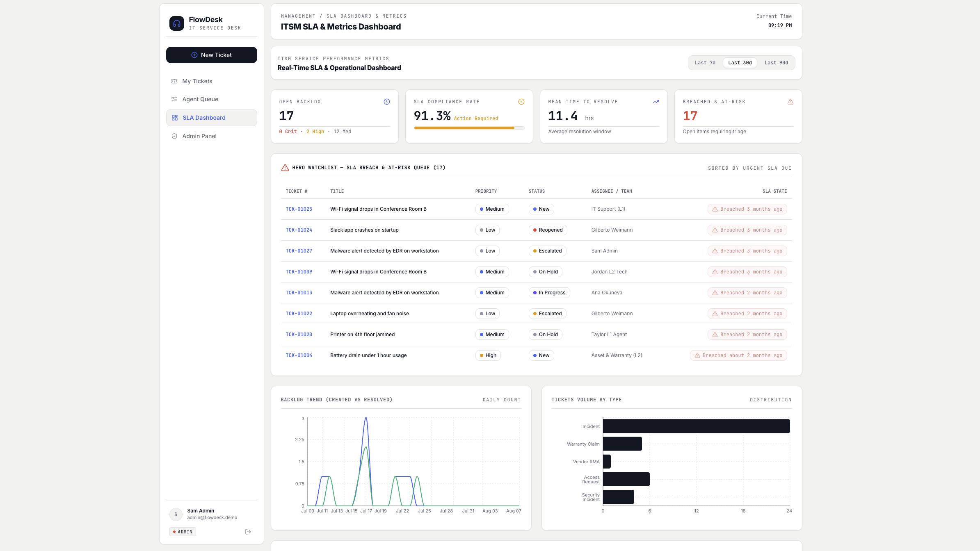Open ticket TCK-01025

click(x=299, y=209)
